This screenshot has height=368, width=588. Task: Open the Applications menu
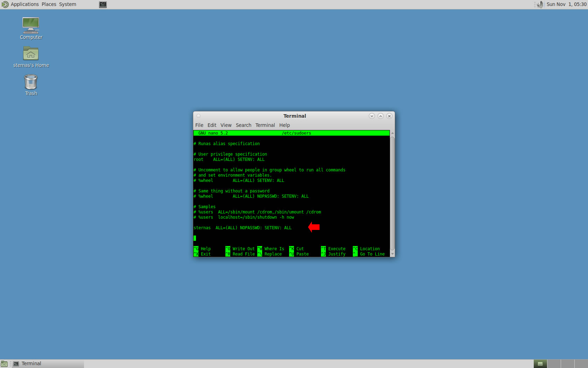[24, 4]
